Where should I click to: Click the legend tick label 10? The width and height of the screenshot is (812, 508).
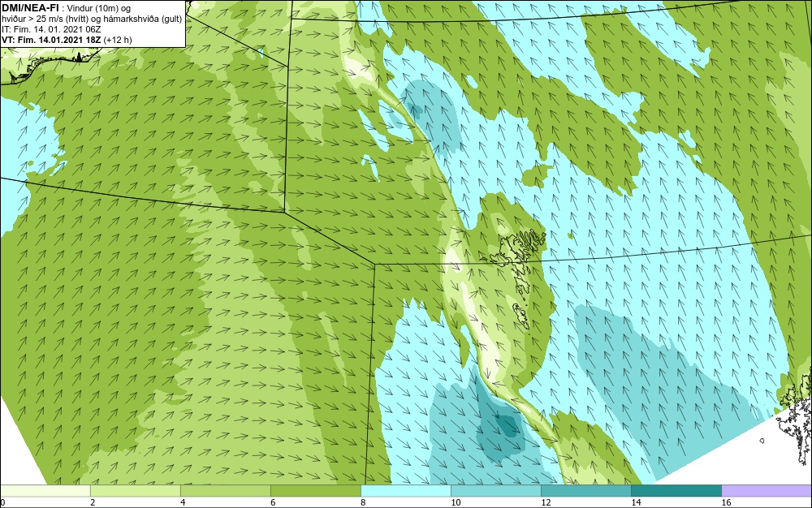456,502
